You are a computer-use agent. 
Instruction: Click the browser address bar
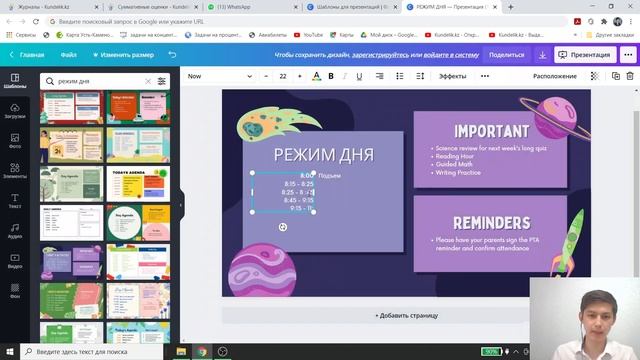pos(306,21)
